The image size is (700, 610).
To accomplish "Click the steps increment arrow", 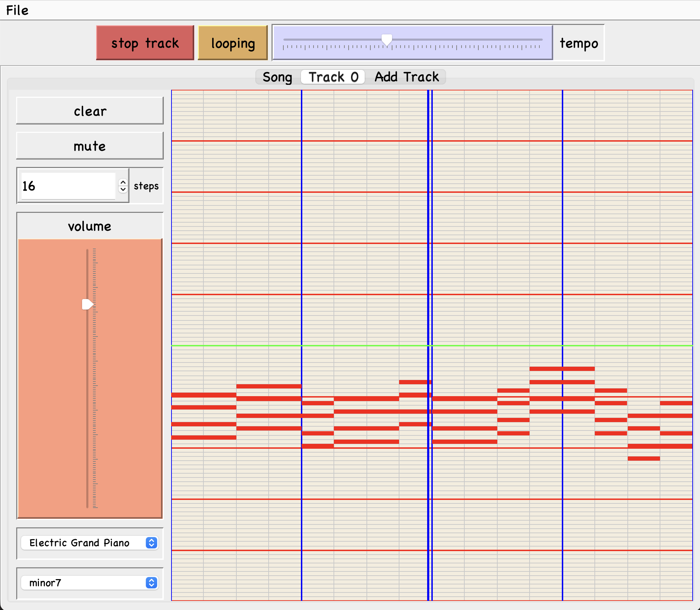I will coord(123,182).
